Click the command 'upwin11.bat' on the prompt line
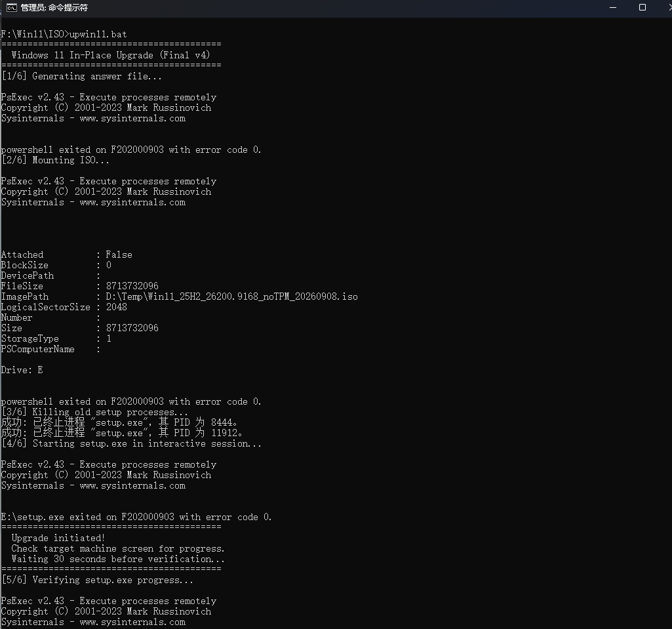 98,34
